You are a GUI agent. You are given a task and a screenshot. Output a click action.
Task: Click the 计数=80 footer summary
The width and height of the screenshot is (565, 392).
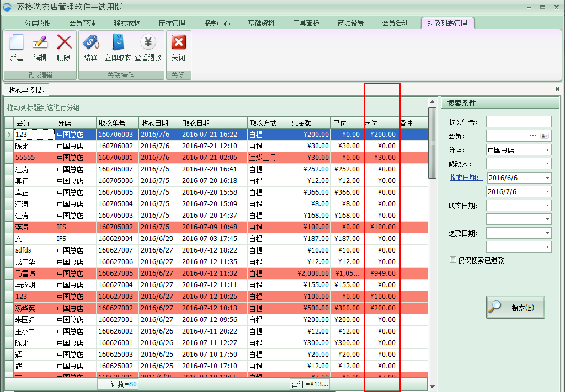click(x=118, y=384)
